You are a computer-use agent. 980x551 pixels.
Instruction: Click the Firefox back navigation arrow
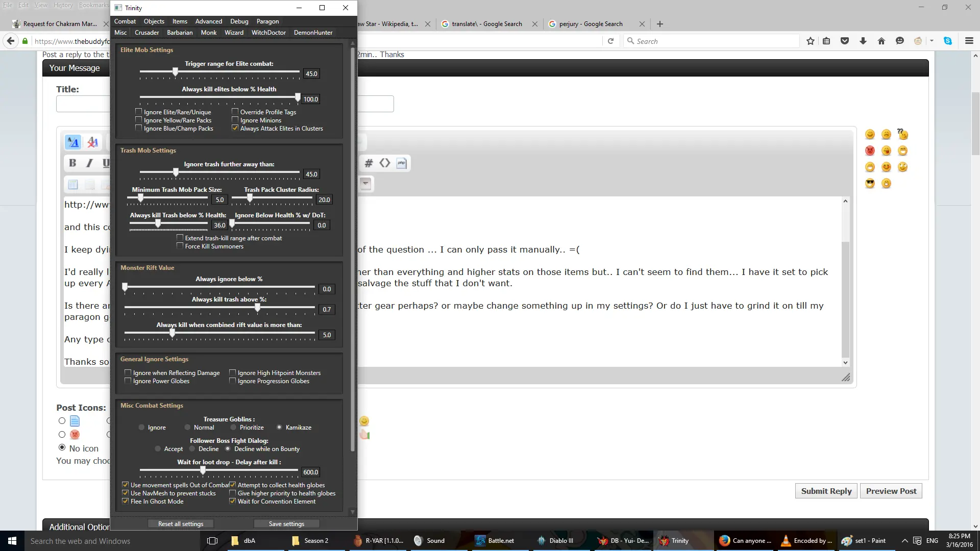11,41
